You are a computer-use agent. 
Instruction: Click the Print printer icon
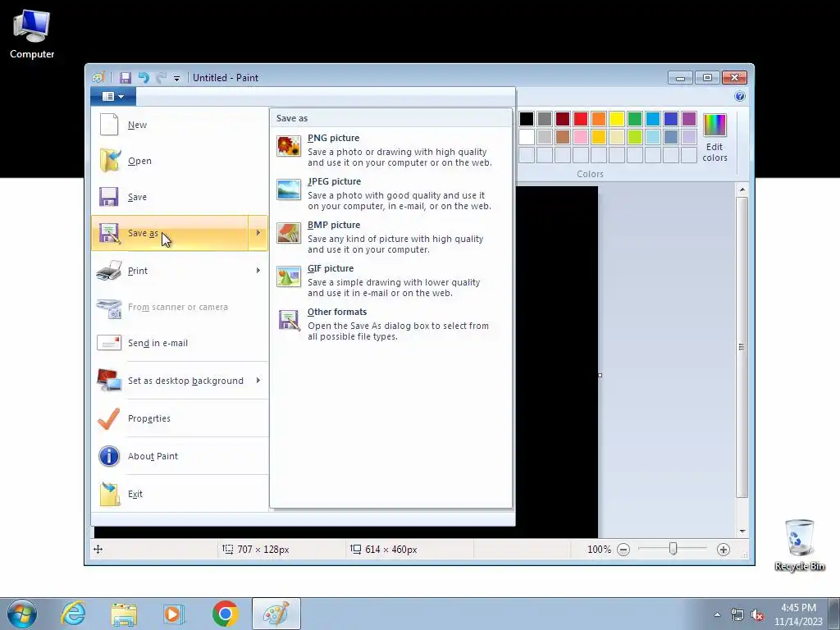tap(109, 271)
